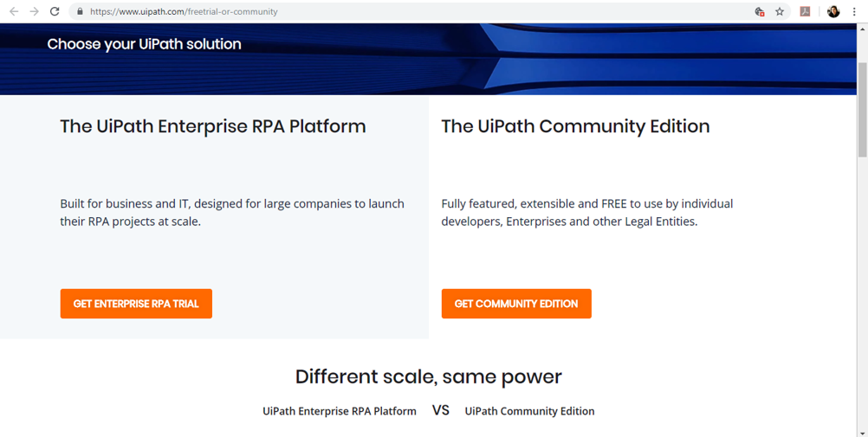Click the scrollbar up arrow

(x=863, y=29)
